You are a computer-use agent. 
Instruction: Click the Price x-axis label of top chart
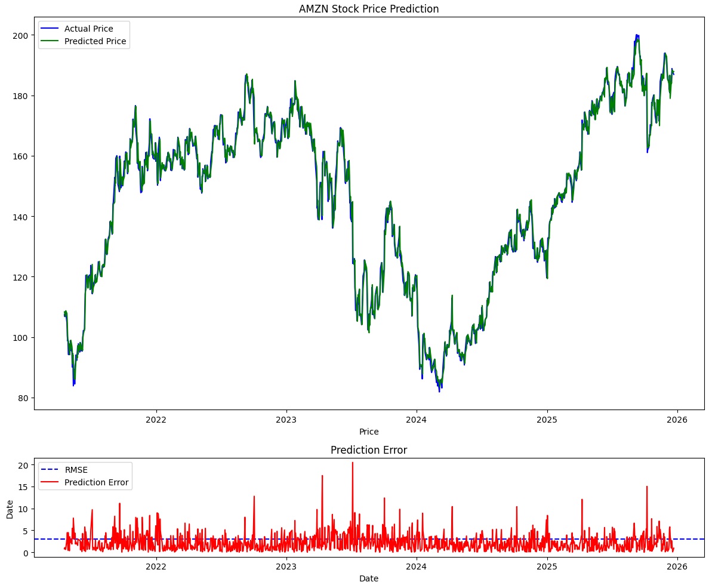369,432
